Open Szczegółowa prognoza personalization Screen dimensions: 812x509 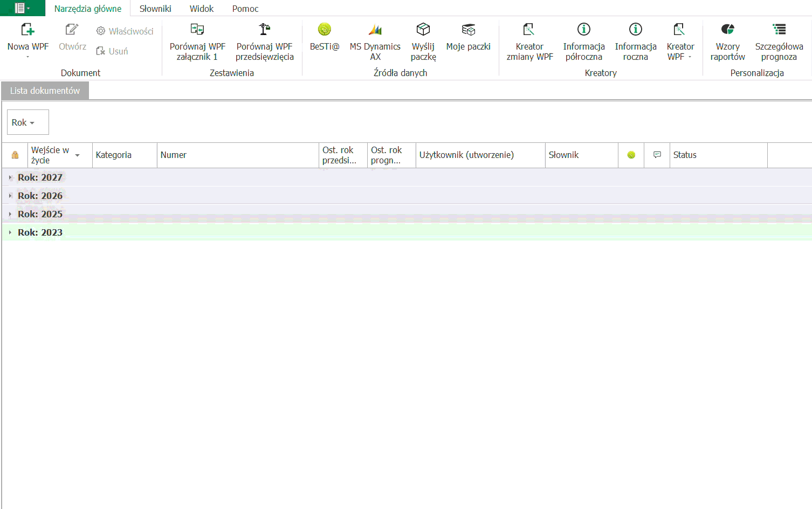click(779, 42)
